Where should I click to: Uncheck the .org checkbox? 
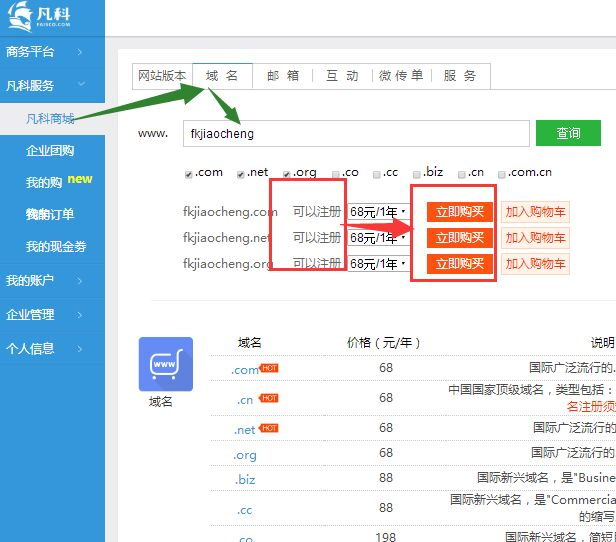287,174
